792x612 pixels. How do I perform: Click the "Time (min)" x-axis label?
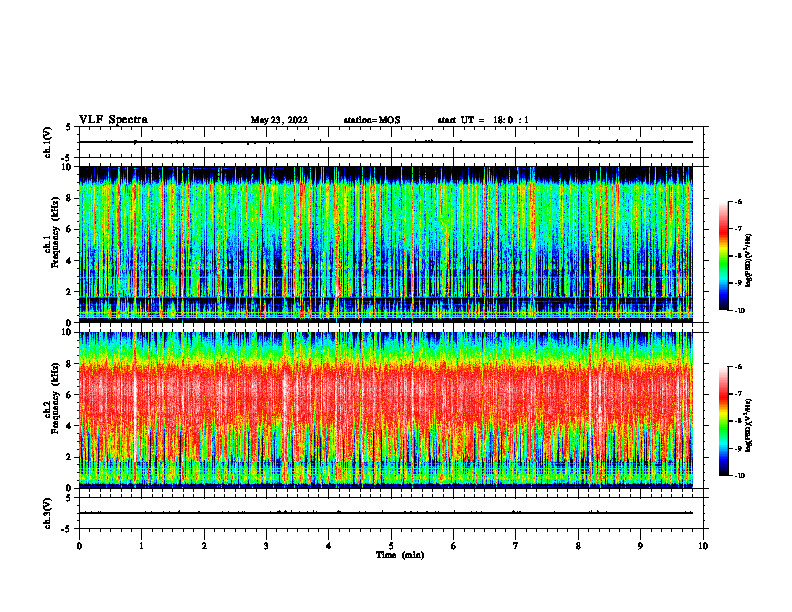pyautogui.click(x=400, y=555)
